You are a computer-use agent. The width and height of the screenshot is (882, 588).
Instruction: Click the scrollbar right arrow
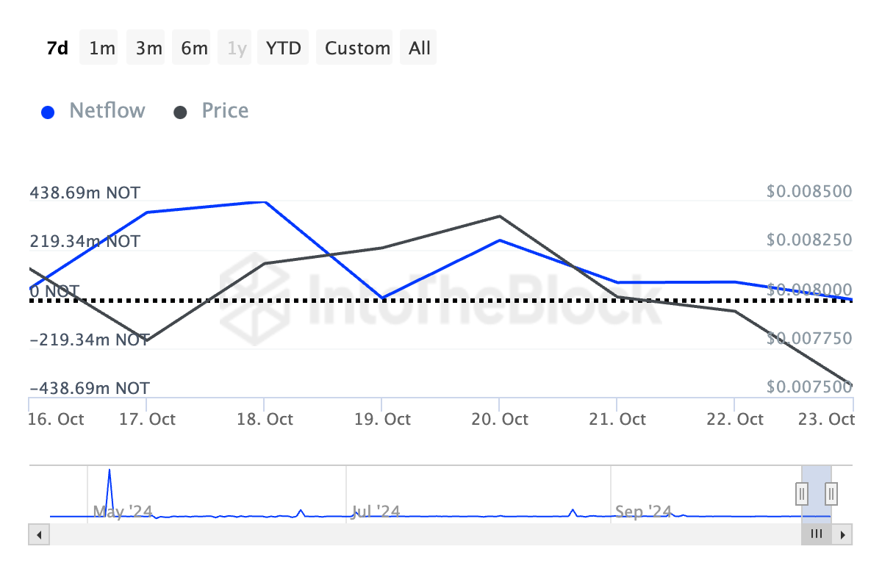844,534
